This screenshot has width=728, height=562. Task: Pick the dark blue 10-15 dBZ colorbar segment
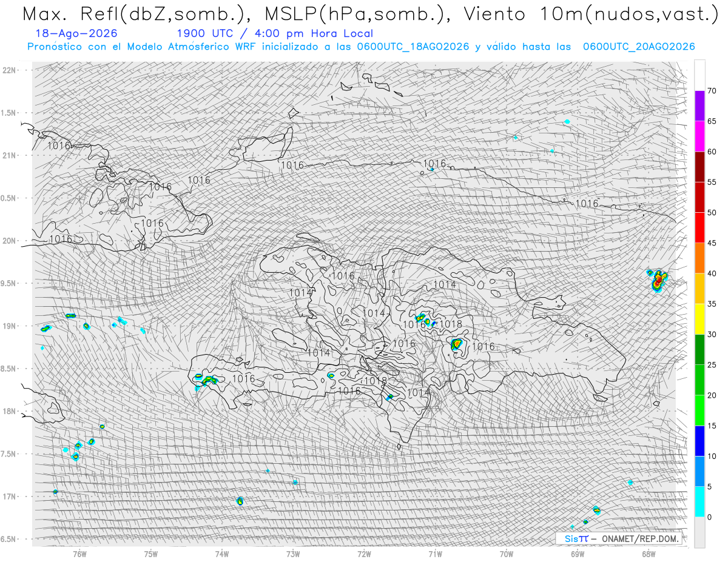click(x=699, y=441)
